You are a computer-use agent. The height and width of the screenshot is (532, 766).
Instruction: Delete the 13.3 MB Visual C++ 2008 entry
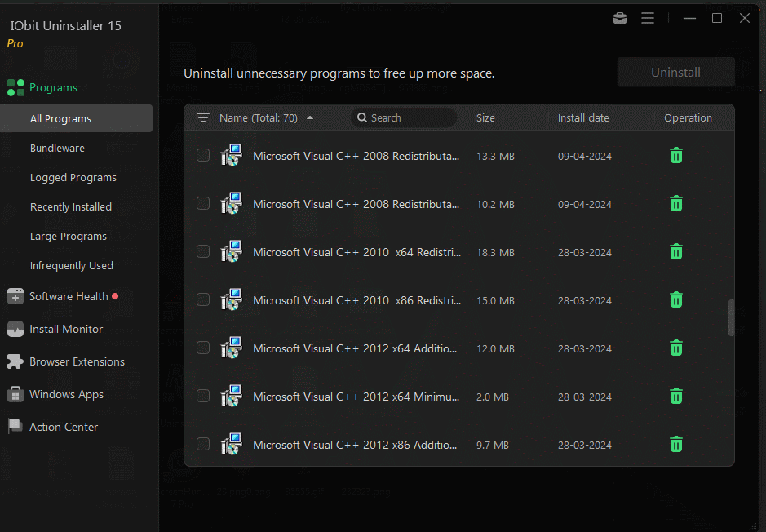tap(676, 155)
